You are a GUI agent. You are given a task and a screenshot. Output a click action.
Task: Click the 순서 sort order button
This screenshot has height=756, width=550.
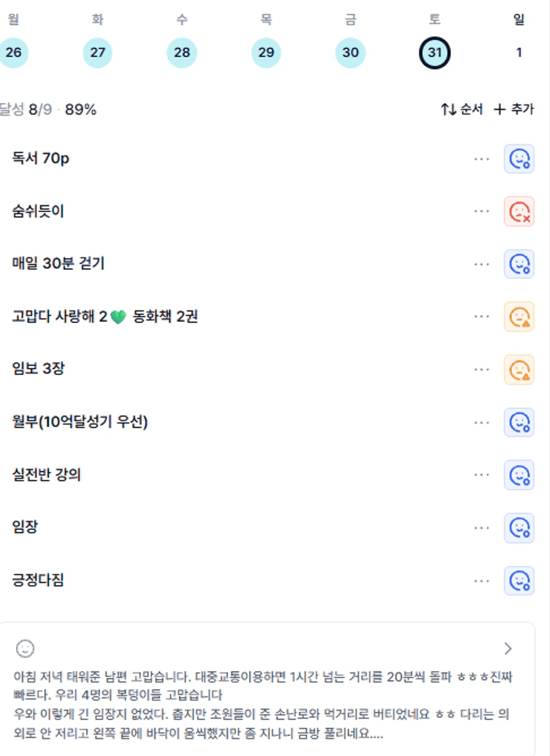(462, 110)
